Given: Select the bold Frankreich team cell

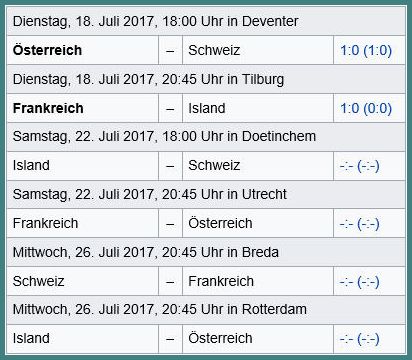Looking at the screenshot, I should pyautogui.click(x=83, y=108).
